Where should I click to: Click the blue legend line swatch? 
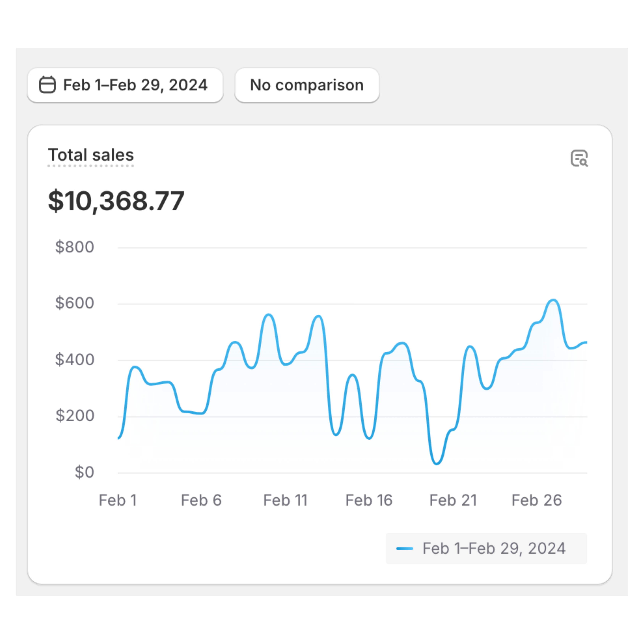pos(404,548)
